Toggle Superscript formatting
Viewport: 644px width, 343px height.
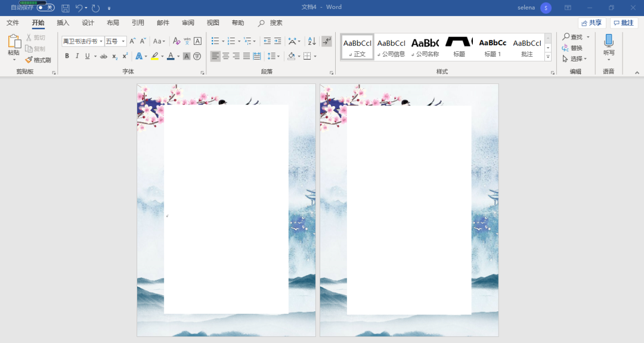pos(125,56)
